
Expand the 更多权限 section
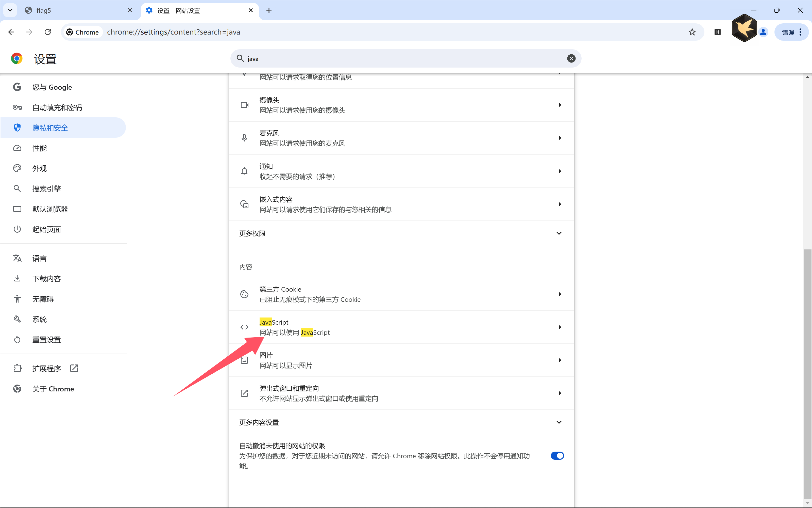click(x=402, y=233)
